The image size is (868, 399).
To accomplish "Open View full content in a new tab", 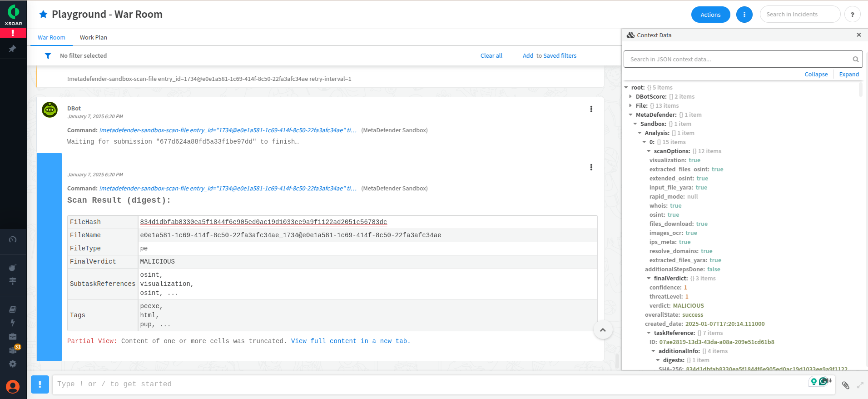I will point(350,341).
